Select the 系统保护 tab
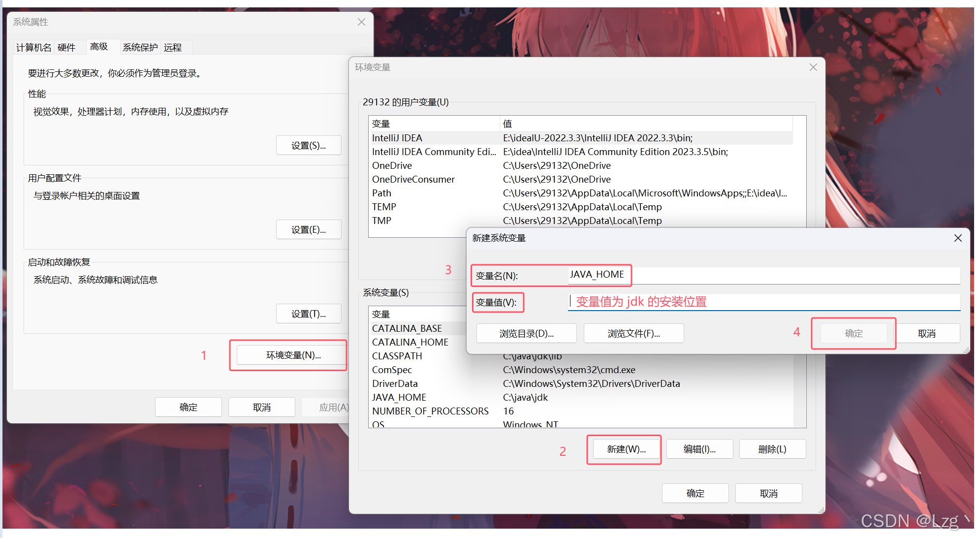The width and height of the screenshot is (980, 538). (140, 47)
